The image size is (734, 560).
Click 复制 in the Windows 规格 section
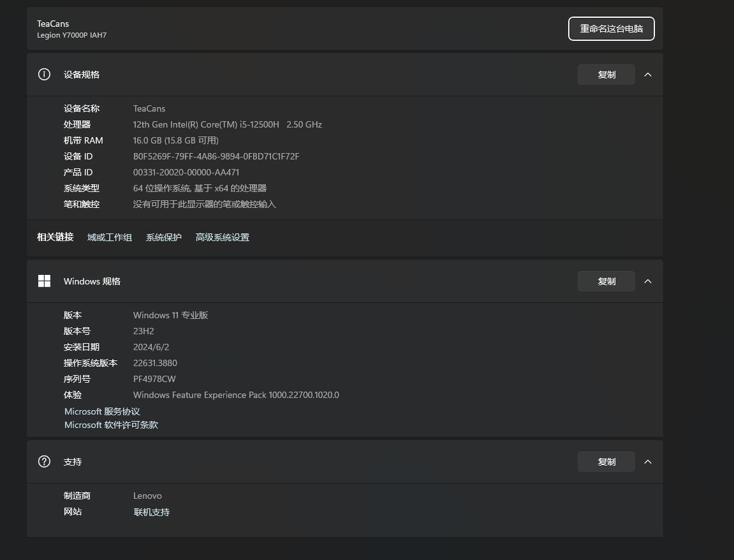tap(606, 281)
